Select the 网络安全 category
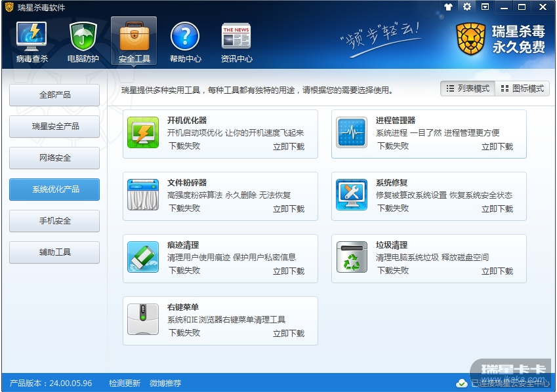 pyautogui.click(x=54, y=157)
